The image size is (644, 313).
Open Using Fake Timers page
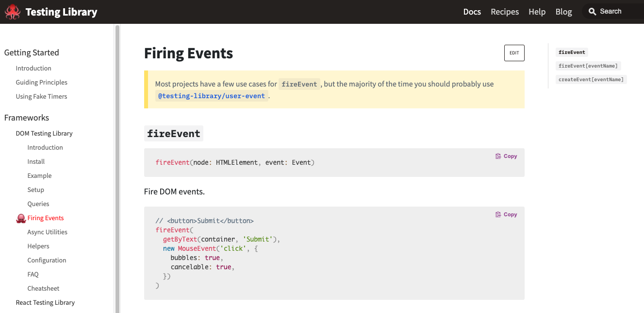(x=41, y=97)
